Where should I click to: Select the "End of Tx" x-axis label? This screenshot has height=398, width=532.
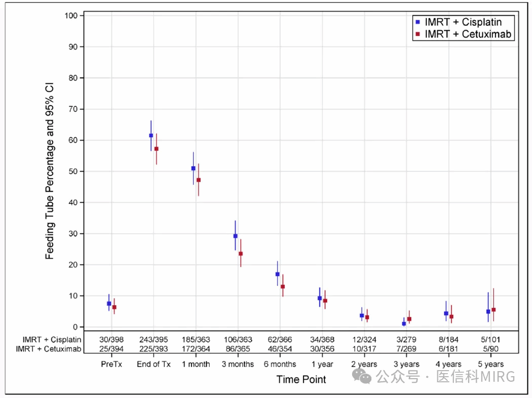(154, 364)
